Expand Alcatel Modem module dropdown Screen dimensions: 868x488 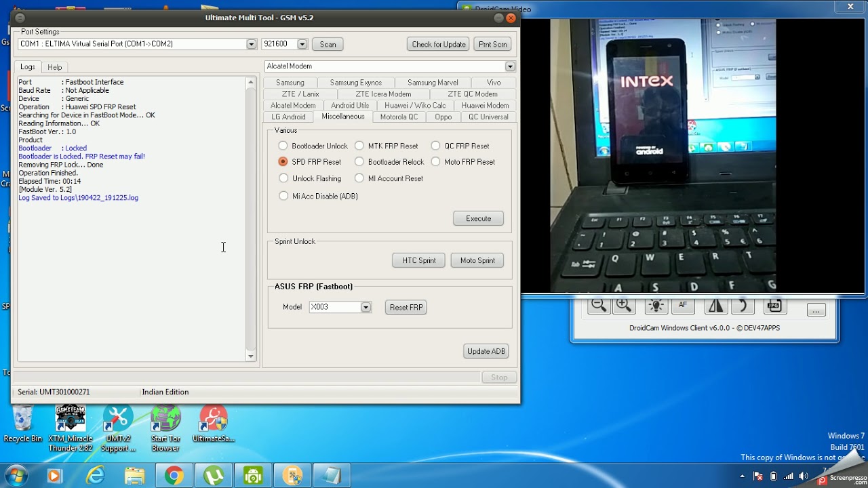pyautogui.click(x=510, y=66)
